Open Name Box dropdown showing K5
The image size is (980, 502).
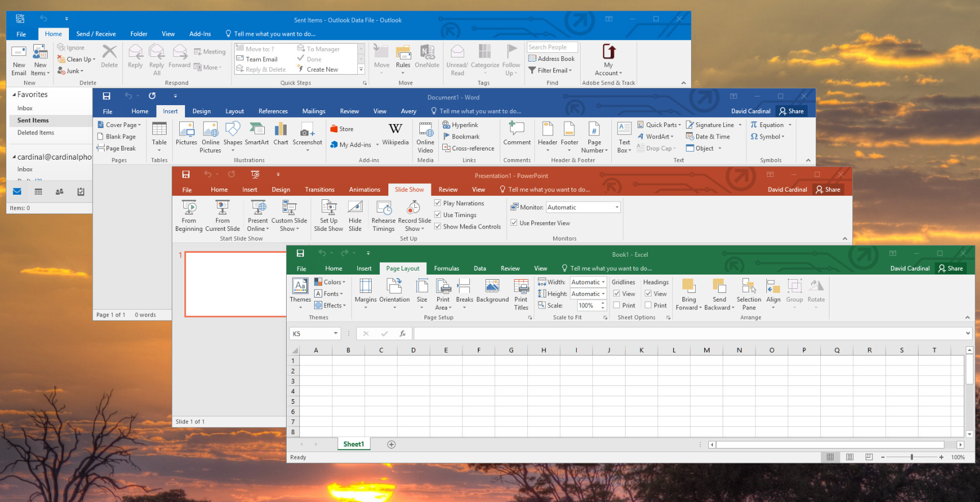click(336, 334)
